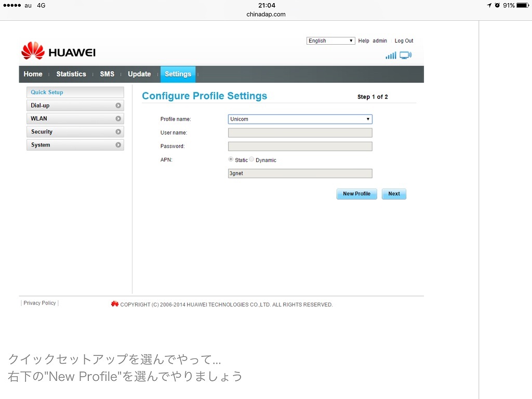
Task: Expand WLAN section using arrow icon
Action: pos(118,118)
